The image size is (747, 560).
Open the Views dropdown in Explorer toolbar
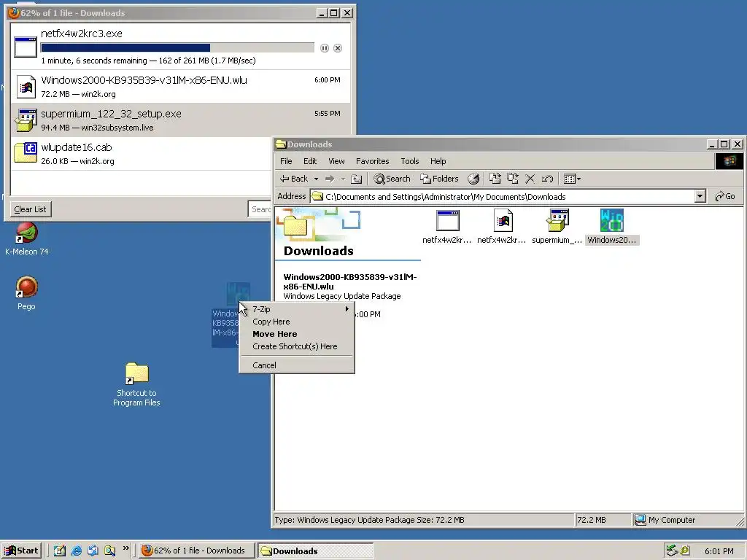[572, 179]
